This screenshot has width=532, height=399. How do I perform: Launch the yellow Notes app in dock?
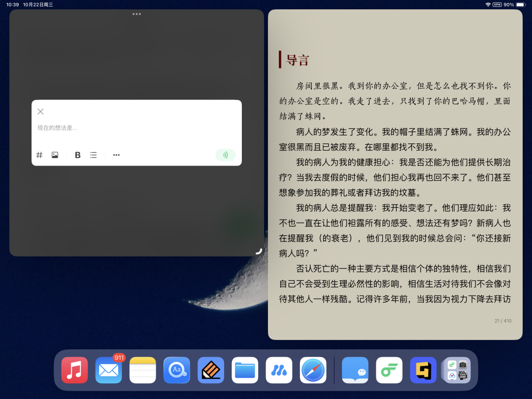point(143,370)
